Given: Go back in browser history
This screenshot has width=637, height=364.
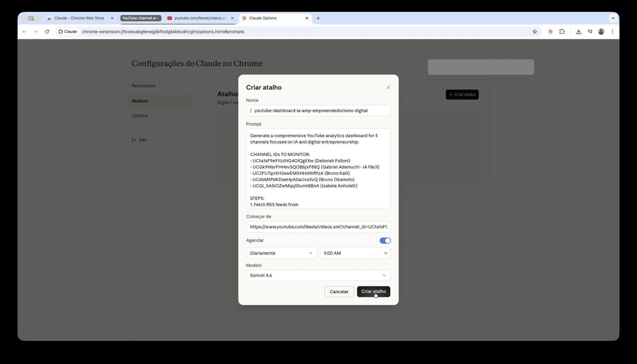Looking at the screenshot, I should (24, 32).
